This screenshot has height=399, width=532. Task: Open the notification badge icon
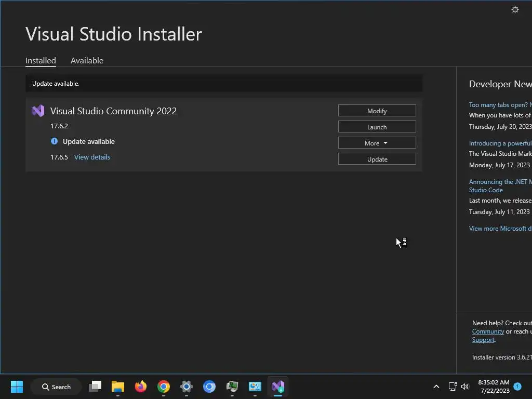point(517,387)
